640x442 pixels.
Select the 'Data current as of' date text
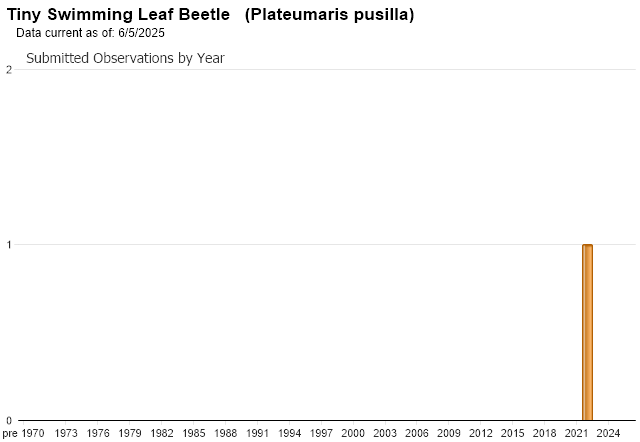(x=90, y=33)
